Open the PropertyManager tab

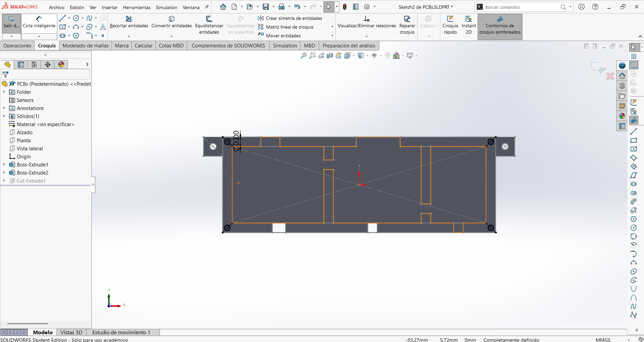pyautogui.click(x=21, y=65)
